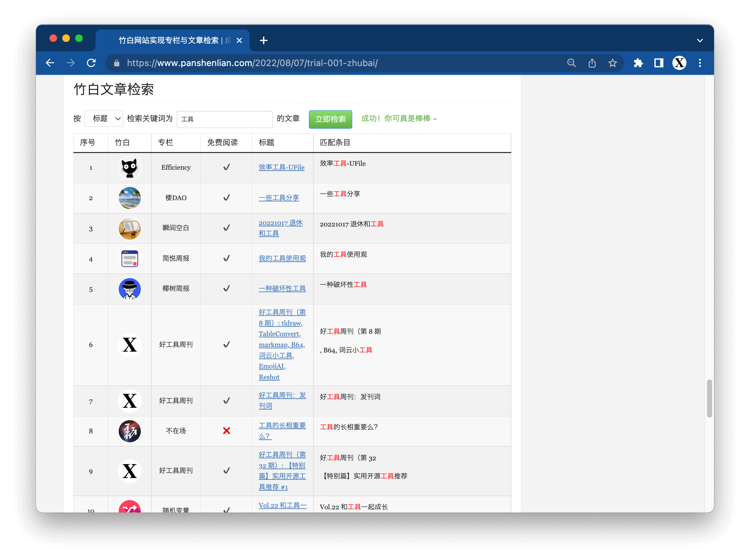This screenshot has height=560, width=750.
Task: Open the 好工具周刊：发刊词 link
Action: click(282, 400)
